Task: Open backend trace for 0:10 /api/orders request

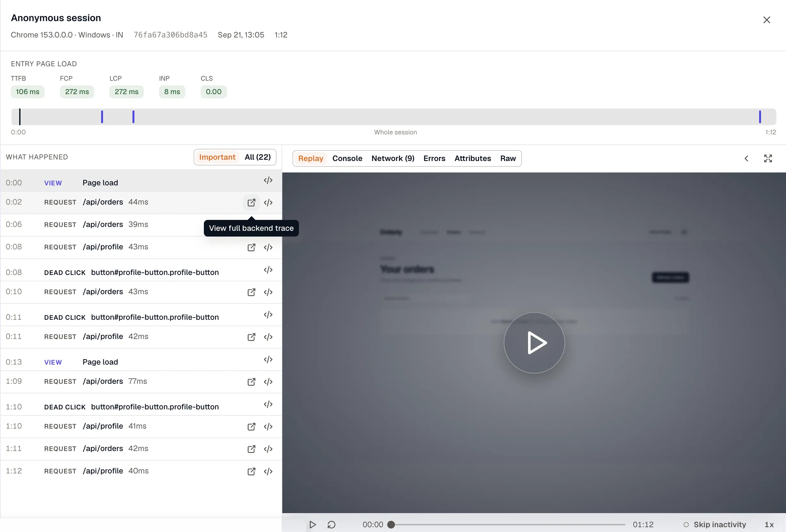Action: [251, 292]
